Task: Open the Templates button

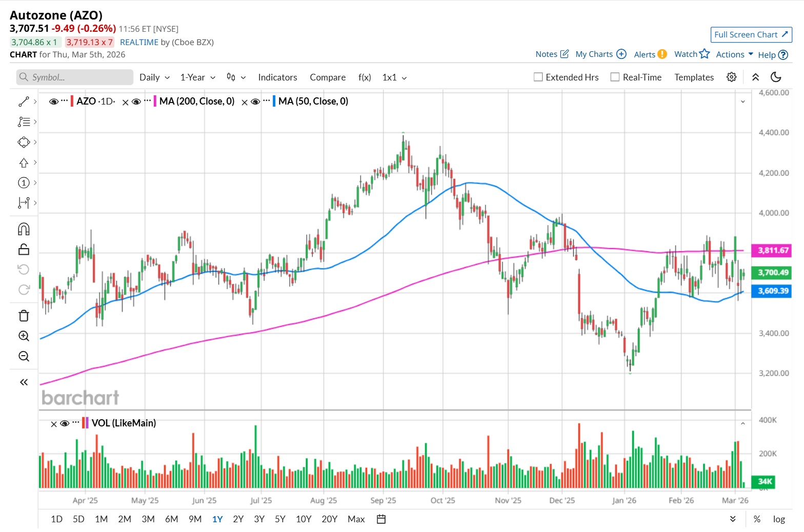Action: click(694, 77)
